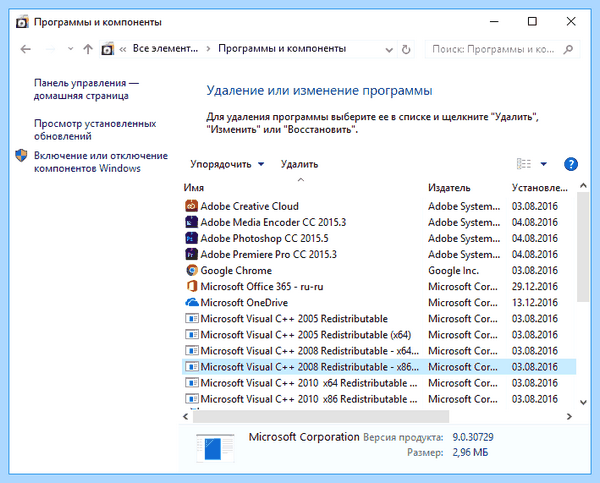Click the Программы и компоненты breadcrumb

[282, 49]
